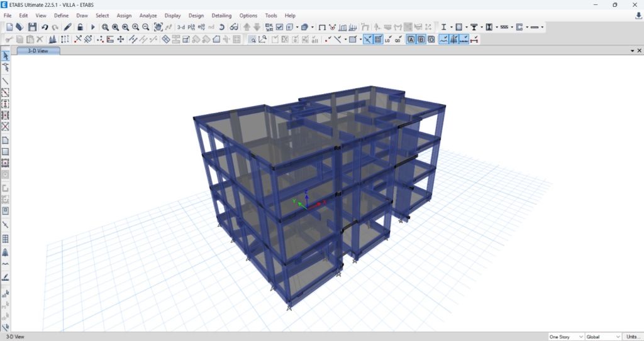The height and width of the screenshot is (341, 644).
Task: Click the Save model icon
Action: (31, 27)
